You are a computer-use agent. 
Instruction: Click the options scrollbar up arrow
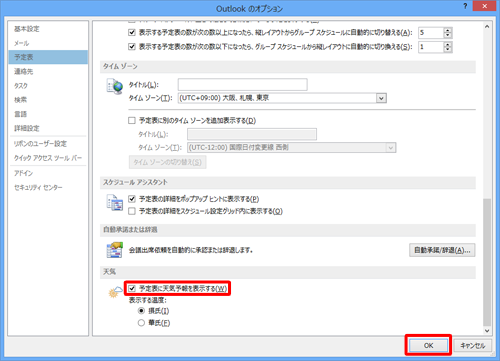click(487, 27)
